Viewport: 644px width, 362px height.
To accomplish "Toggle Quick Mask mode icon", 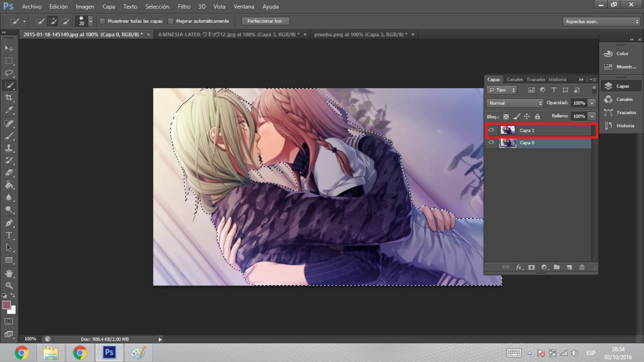I will (x=9, y=321).
